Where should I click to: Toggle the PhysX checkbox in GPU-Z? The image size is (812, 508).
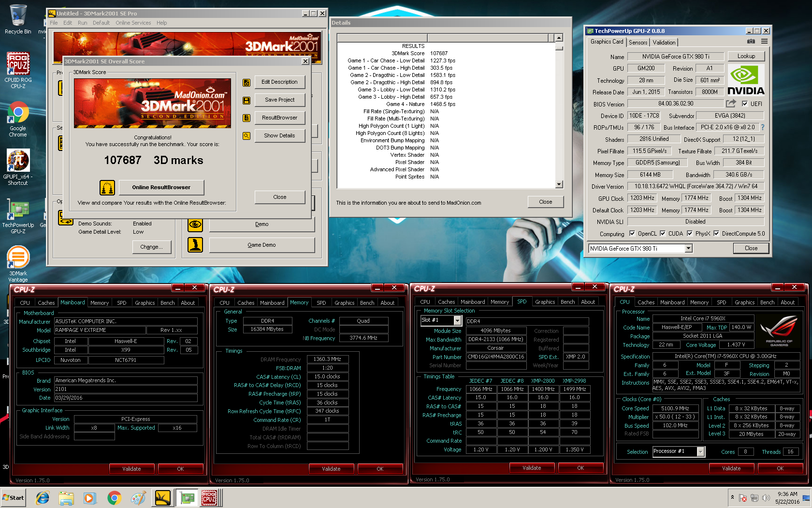coord(690,233)
